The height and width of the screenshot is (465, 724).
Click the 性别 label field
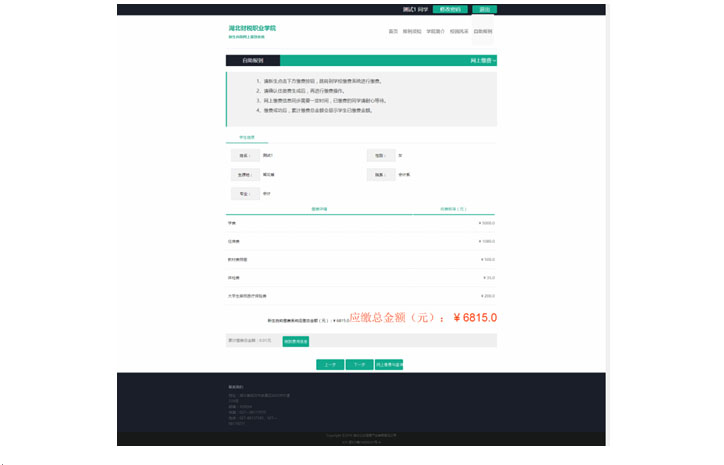[x=380, y=156]
